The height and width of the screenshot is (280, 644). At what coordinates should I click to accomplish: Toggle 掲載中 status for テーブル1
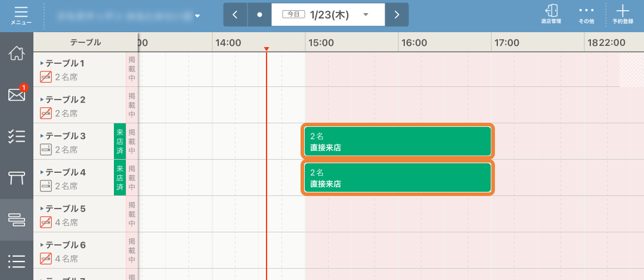(x=132, y=69)
